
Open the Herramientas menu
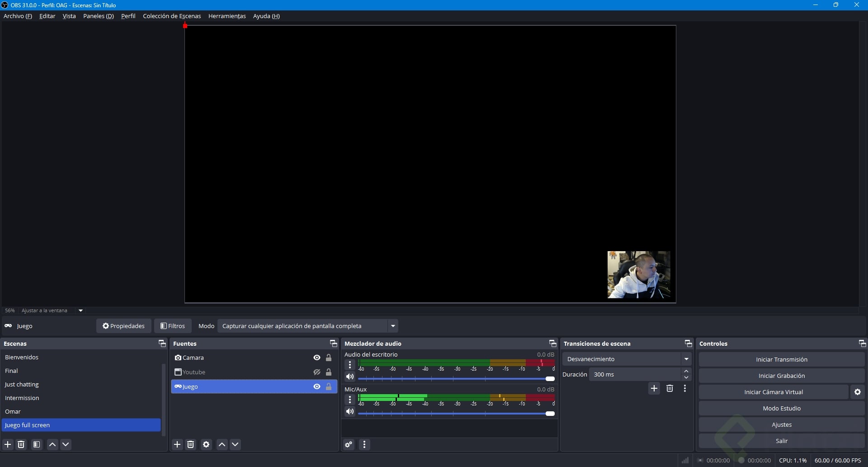tap(227, 16)
